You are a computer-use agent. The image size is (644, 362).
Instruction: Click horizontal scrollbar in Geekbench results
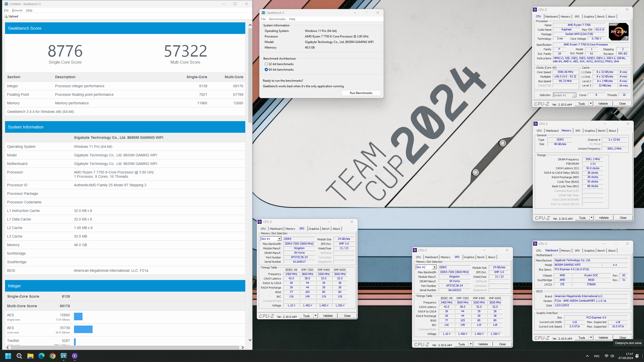click(125, 347)
